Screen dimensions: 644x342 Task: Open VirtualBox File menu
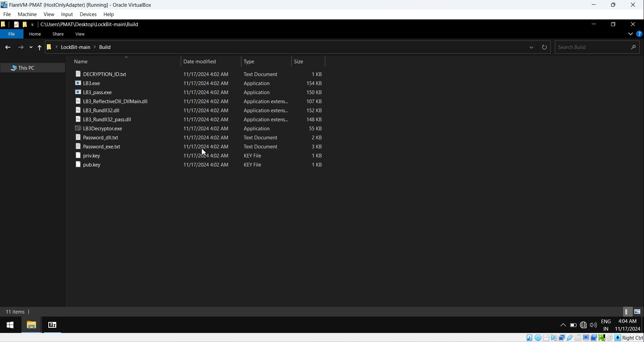coord(7,14)
